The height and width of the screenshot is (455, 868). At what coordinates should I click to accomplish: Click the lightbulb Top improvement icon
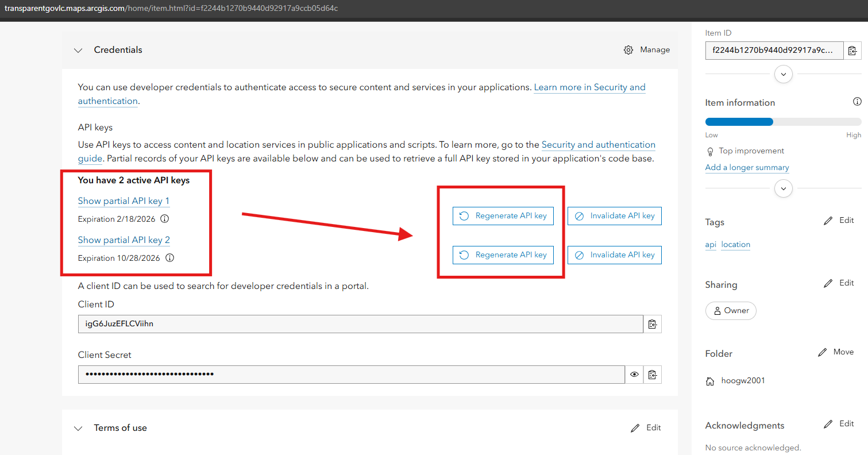tap(710, 151)
